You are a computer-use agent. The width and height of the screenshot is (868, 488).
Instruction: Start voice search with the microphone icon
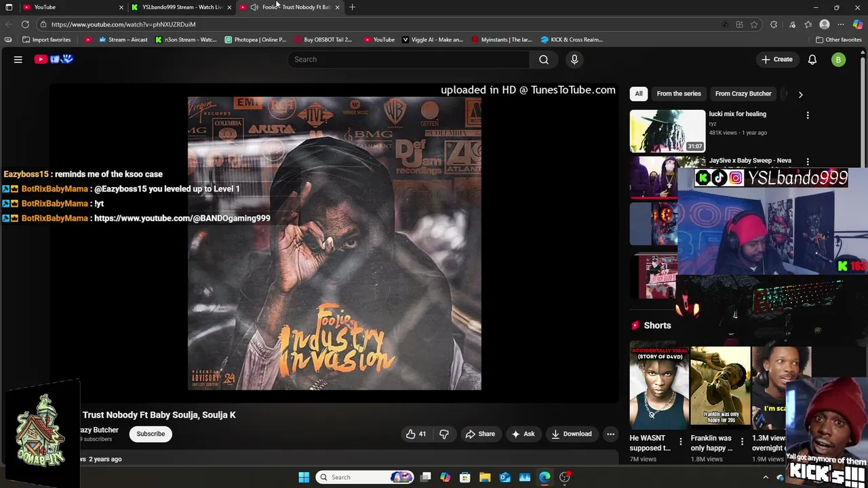tap(574, 60)
